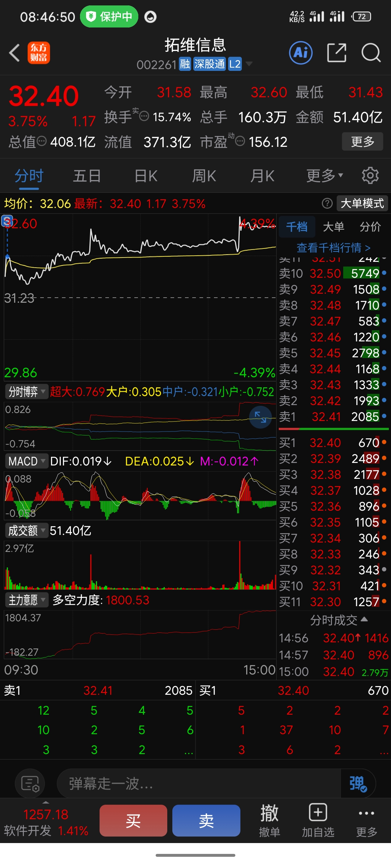Tap the 总值 info smiley icon

pyautogui.click(x=42, y=141)
